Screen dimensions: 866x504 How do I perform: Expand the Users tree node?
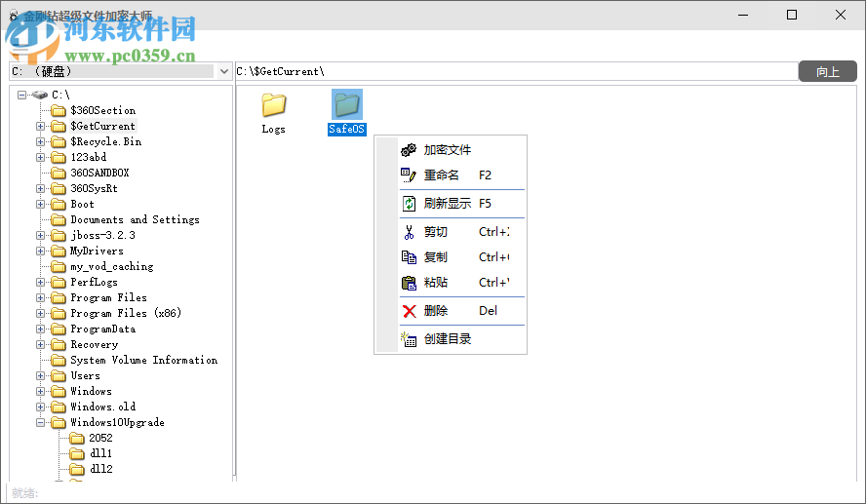click(40, 376)
